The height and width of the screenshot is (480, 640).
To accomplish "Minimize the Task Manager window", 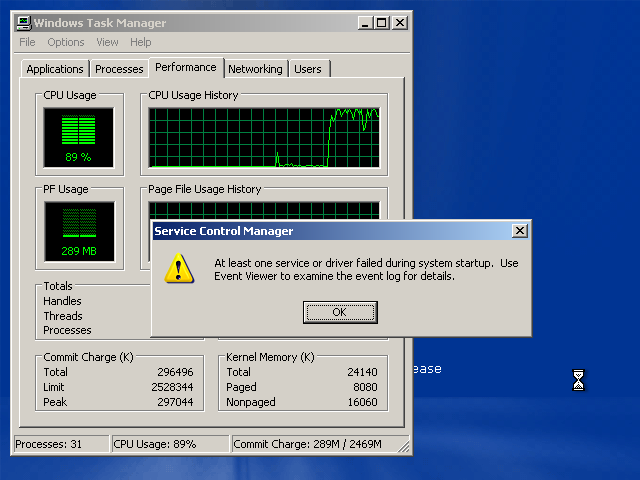I will point(365,23).
